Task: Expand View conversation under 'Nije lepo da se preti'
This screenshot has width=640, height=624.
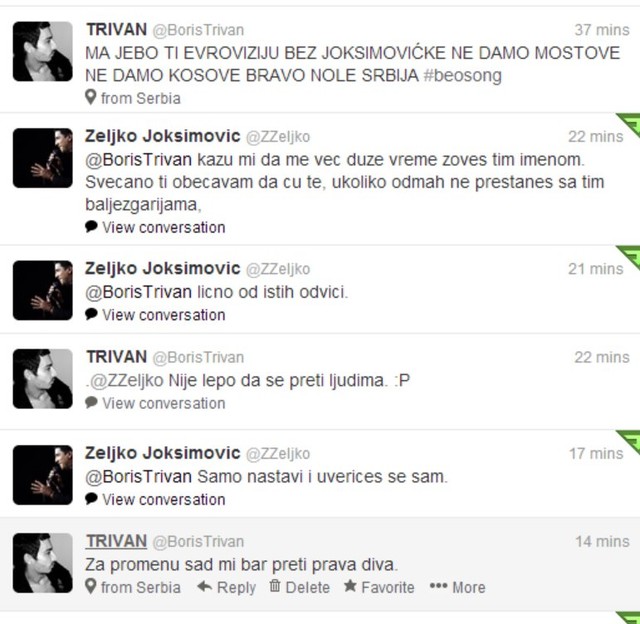Action: [164, 403]
